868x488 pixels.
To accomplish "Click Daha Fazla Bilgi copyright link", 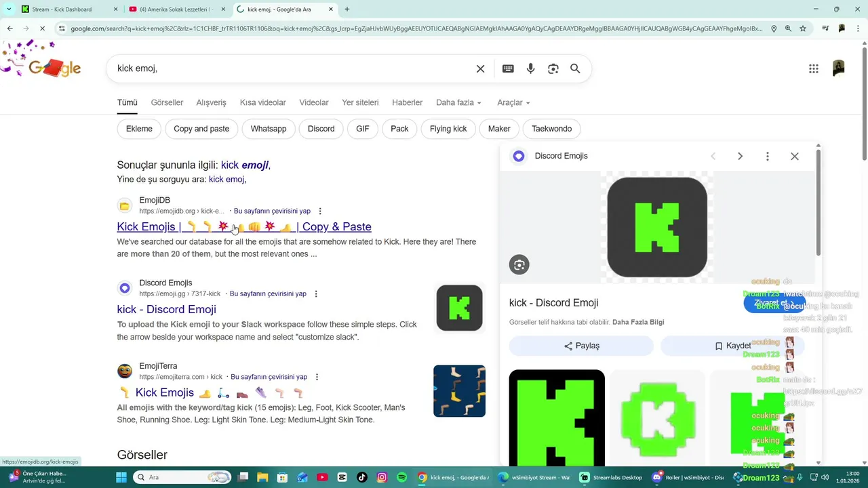I will click(638, 322).
